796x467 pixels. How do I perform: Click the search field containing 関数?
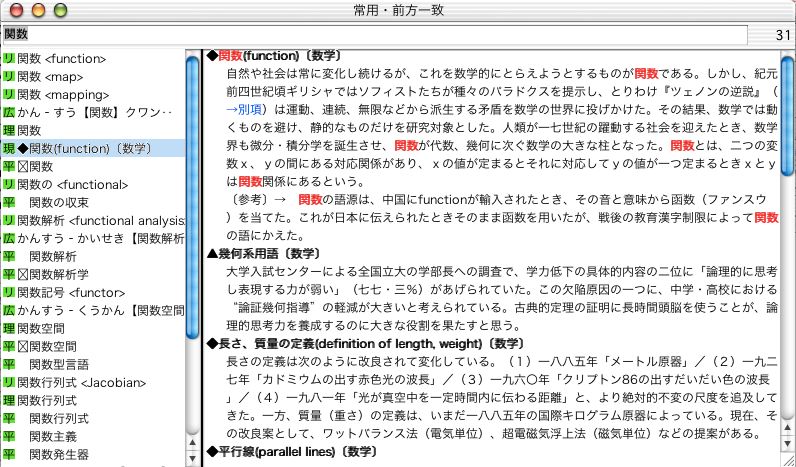tap(375, 35)
